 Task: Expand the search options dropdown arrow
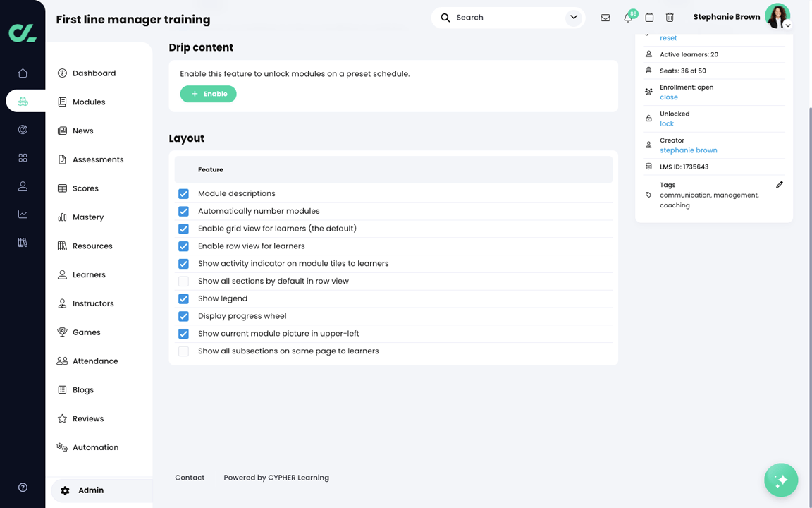pyautogui.click(x=573, y=18)
